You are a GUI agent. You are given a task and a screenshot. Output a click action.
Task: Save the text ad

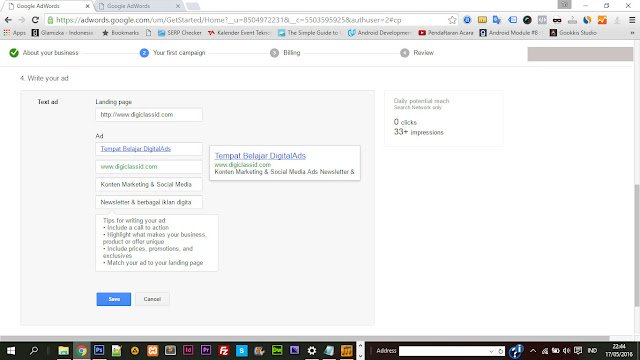point(113,299)
